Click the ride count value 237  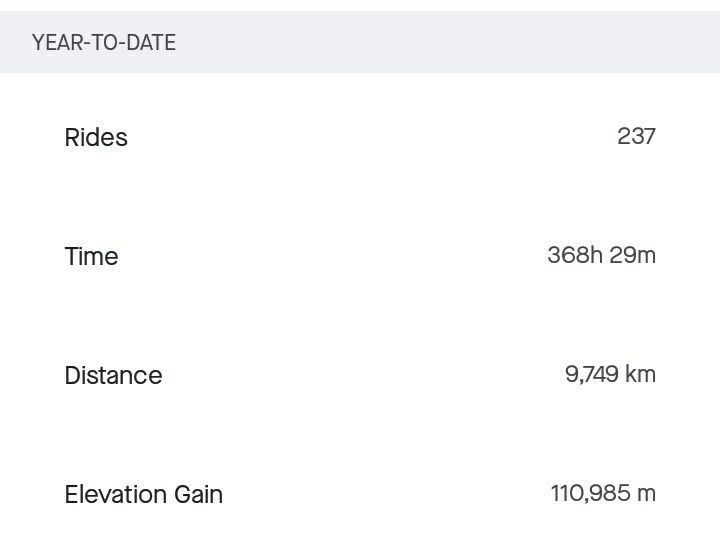pos(636,136)
